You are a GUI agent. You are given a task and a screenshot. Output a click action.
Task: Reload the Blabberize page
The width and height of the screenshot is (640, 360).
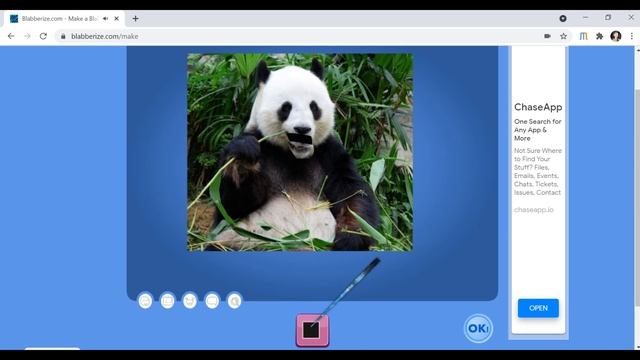43,36
